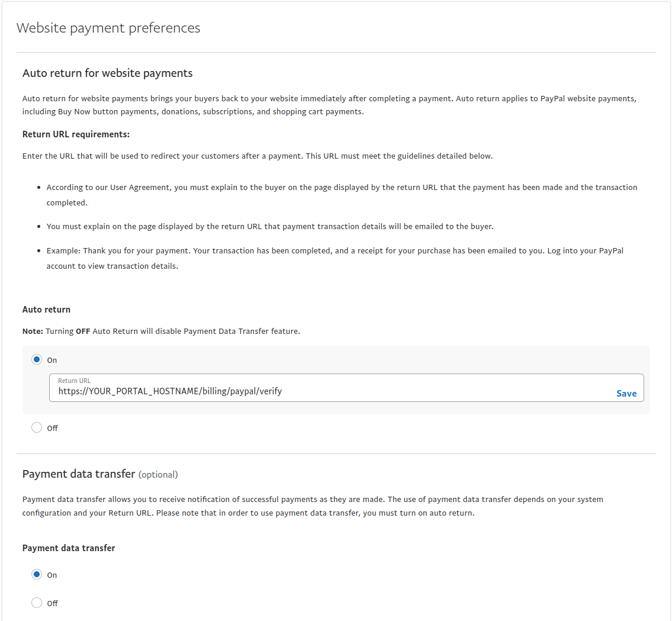
Task: Select the On radio button under Auto return
Action: tap(37, 359)
